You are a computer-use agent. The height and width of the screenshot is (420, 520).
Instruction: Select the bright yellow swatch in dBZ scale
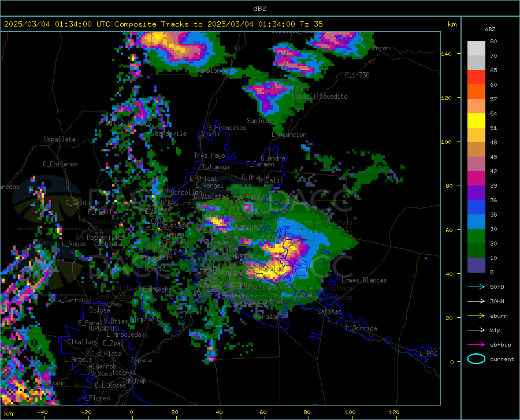point(476,121)
